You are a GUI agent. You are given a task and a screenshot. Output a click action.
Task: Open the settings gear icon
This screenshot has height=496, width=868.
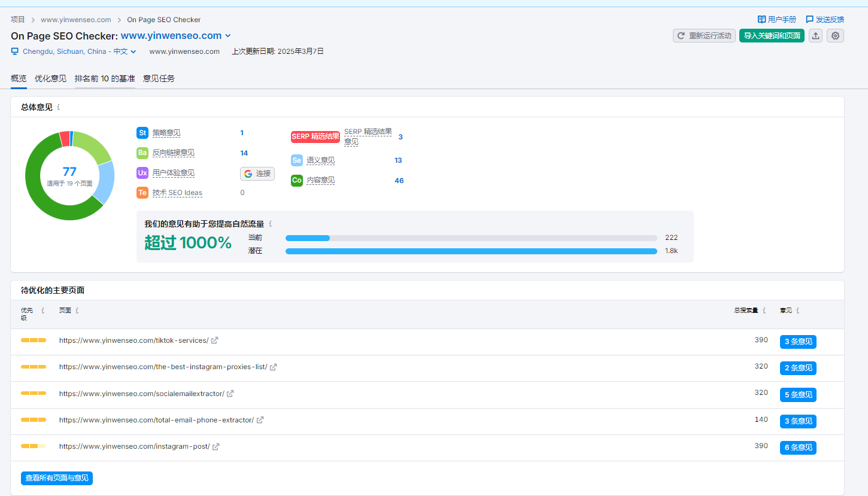click(835, 36)
